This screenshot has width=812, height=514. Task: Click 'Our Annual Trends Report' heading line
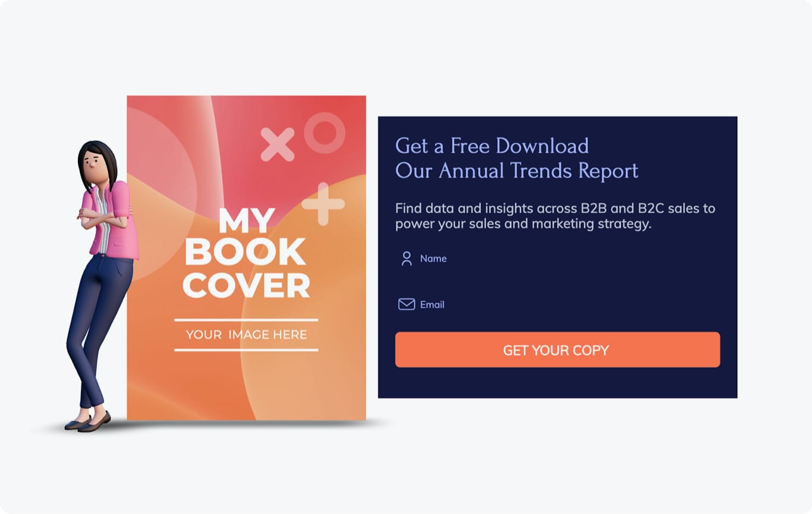pyautogui.click(x=517, y=171)
